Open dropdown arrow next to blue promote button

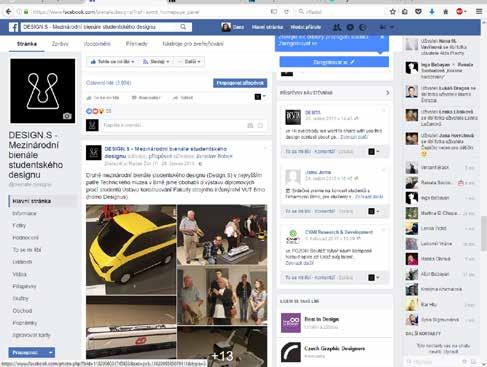click(x=51, y=352)
